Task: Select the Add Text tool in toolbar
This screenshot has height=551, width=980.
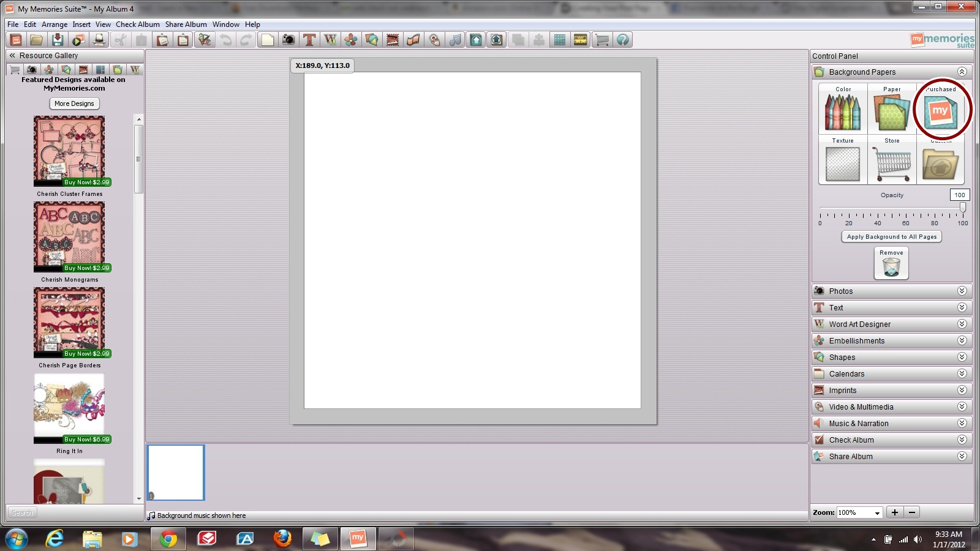Action: tap(309, 40)
